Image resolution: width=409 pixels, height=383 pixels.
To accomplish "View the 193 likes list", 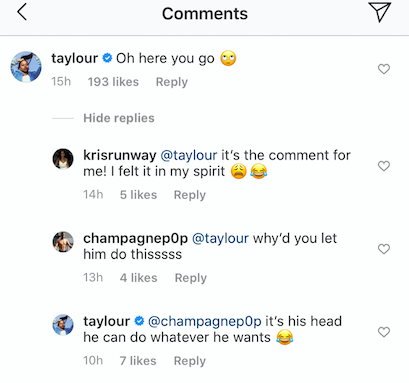I will pyautogui.click(x=113, y=82).
